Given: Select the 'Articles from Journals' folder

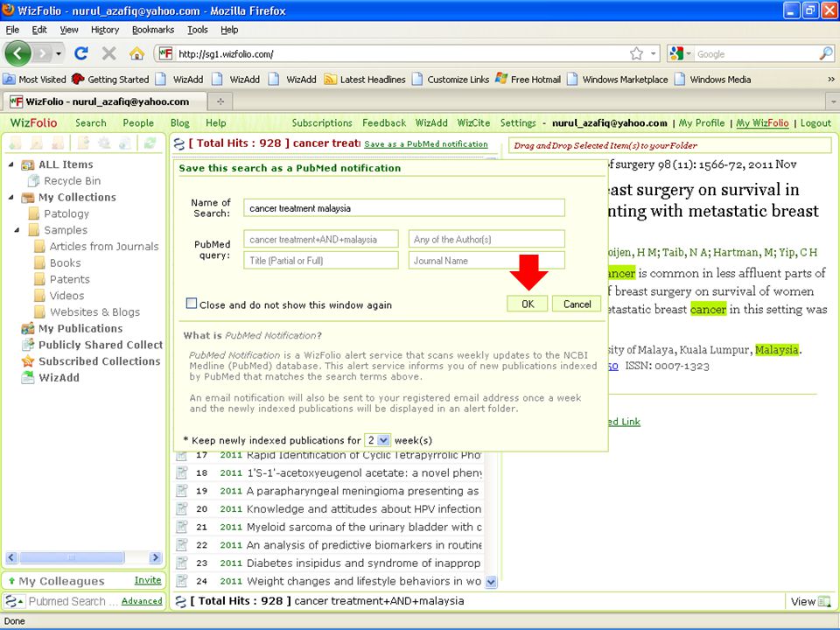Looking at the screenshot, I should point(104,247).
